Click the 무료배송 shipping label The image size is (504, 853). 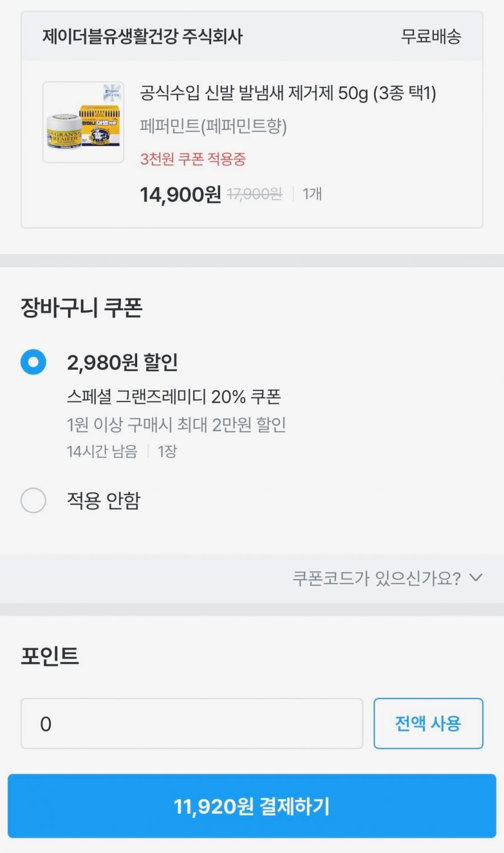(x=431, y=36)
